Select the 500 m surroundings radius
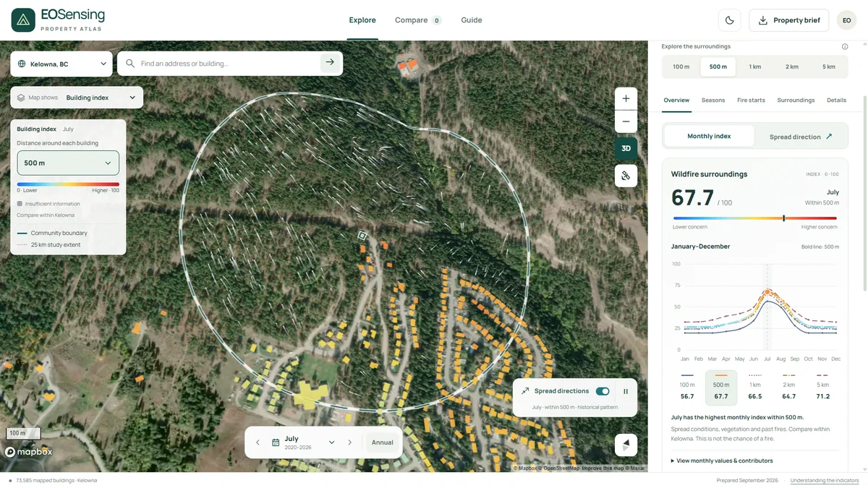The width and height of the screenshot is (868, 488). [718, 67]
